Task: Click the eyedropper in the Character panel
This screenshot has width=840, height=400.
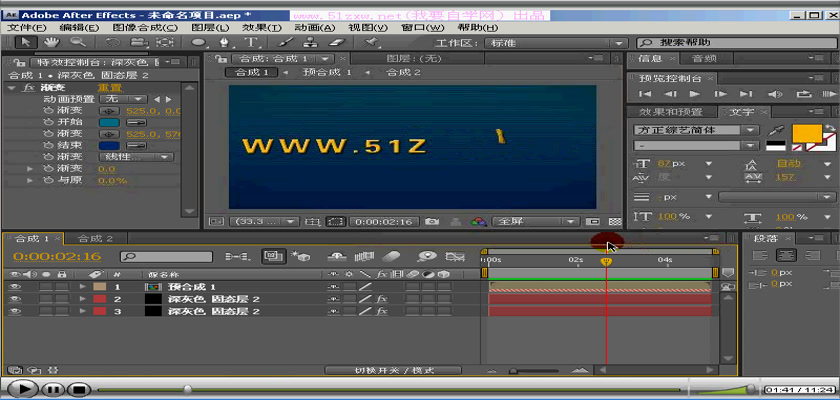Action: pyautogui.click(x=774, y=130)
